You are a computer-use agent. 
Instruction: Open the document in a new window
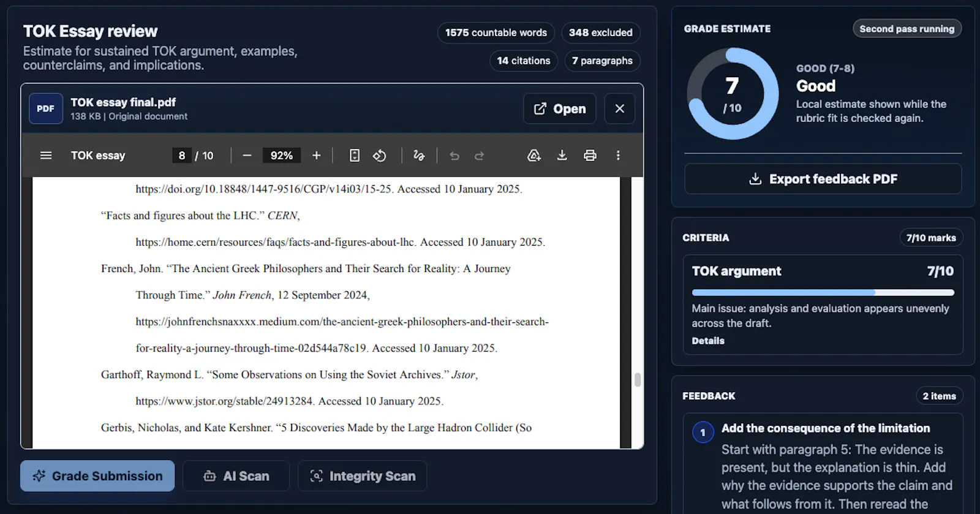560,108
